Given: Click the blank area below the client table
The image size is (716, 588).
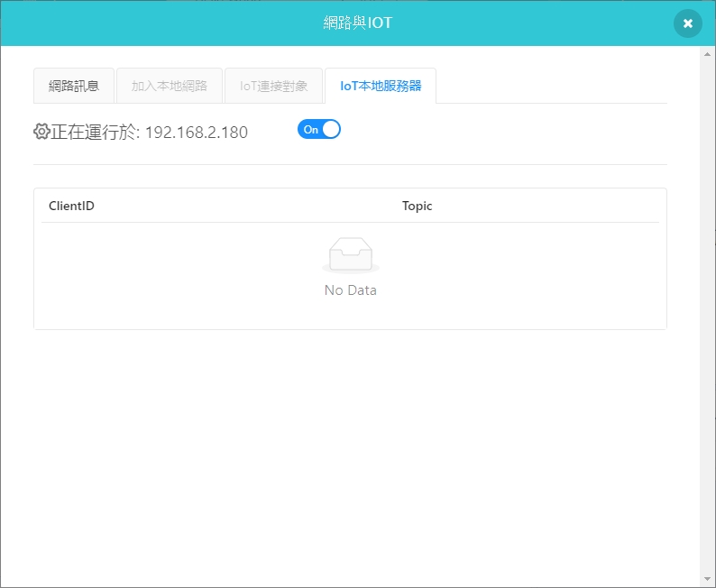Looking at the screenshot, I should click(x=350, y=451).
